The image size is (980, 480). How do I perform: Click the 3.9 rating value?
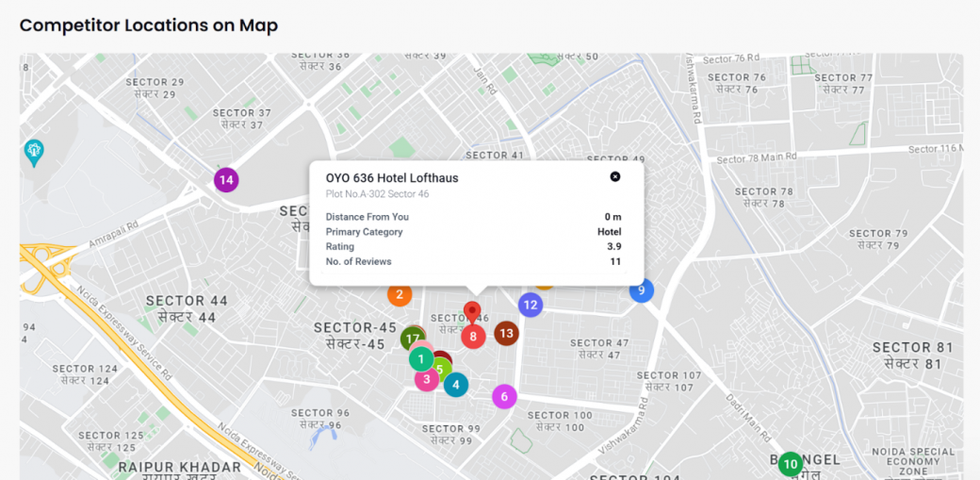615,246
